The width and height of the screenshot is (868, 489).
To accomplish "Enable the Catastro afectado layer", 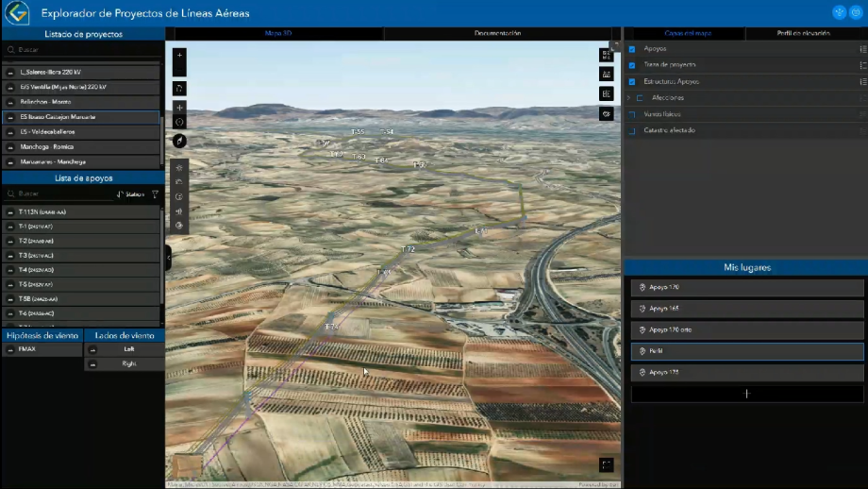I will pos(632,130).
